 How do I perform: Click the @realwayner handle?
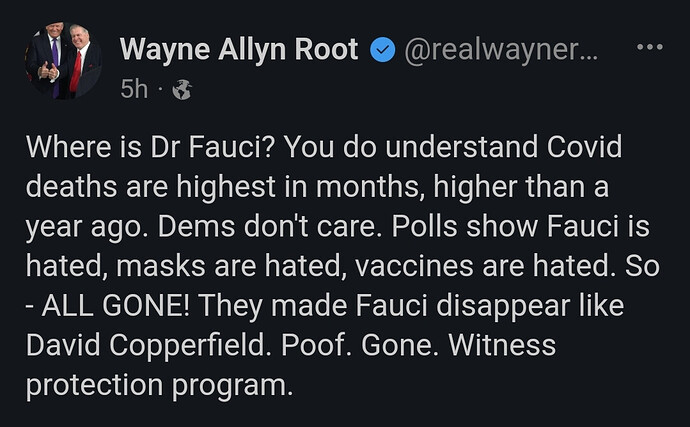pos(500,50)
